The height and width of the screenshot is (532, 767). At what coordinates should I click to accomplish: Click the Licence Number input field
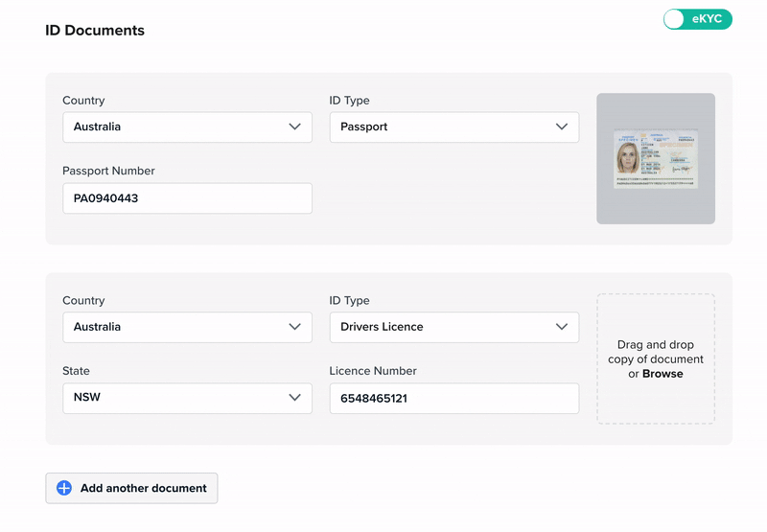tap(453, 398)
